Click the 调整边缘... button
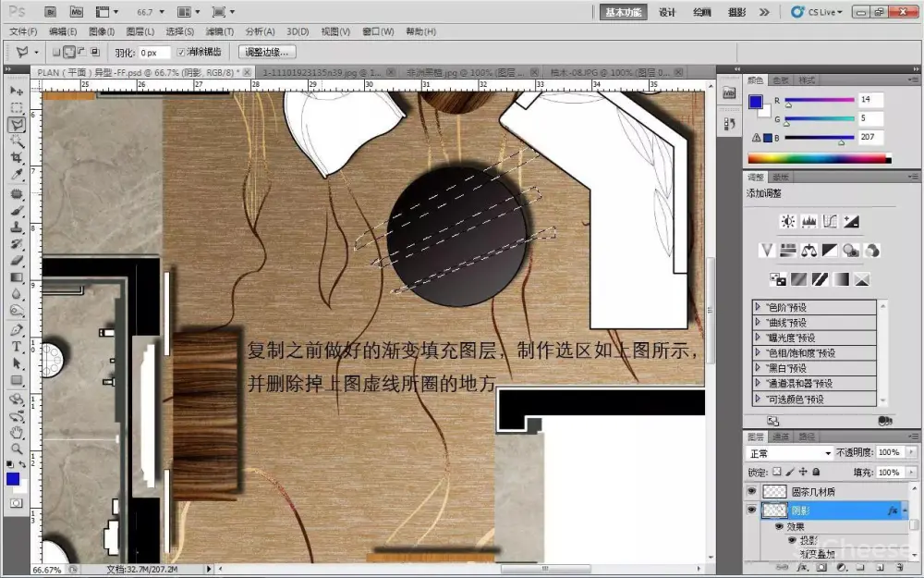 click(268, 52)
